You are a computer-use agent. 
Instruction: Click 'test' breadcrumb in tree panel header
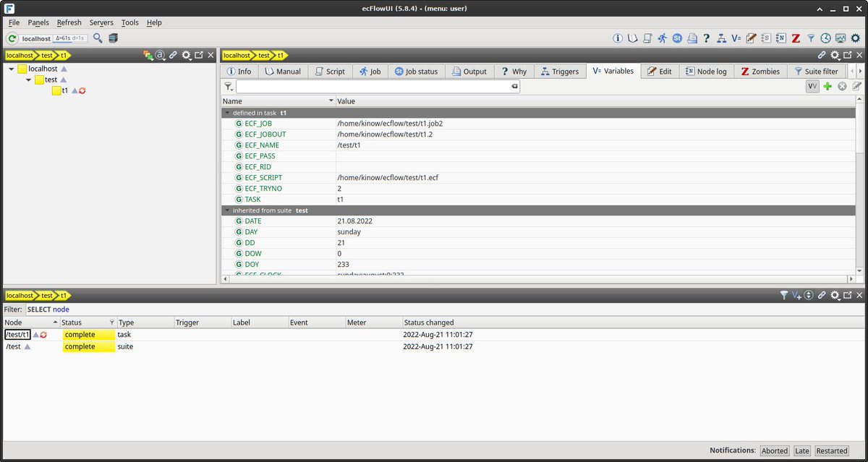[47, 55]
